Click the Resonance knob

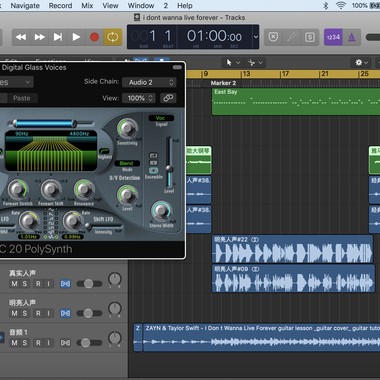tap(84, 189)
